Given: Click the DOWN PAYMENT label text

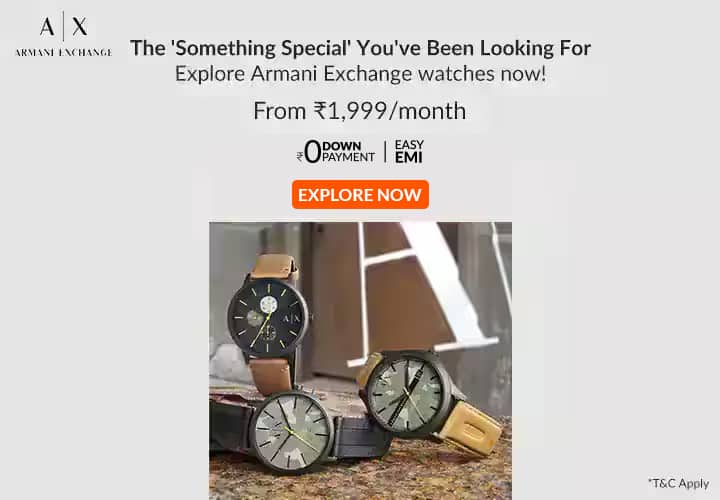Looking at the screenshot, I should pyautogui.click(x=349, y=152).
